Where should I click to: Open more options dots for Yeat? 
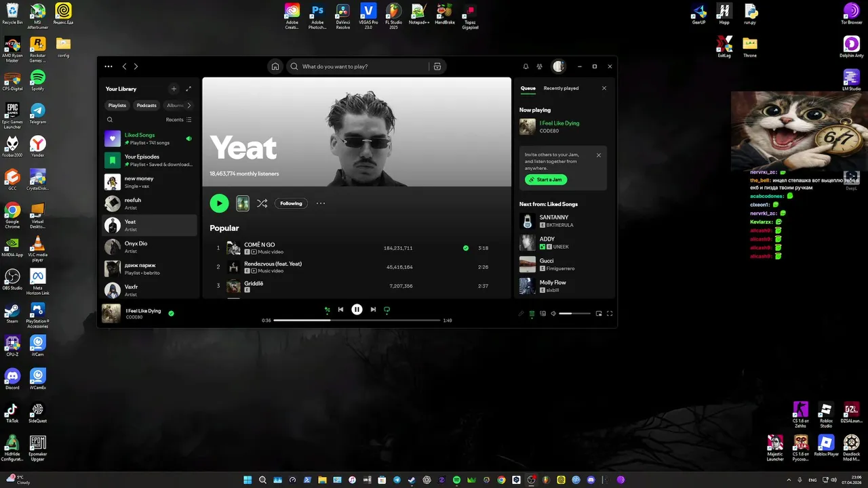pos(321,203)
